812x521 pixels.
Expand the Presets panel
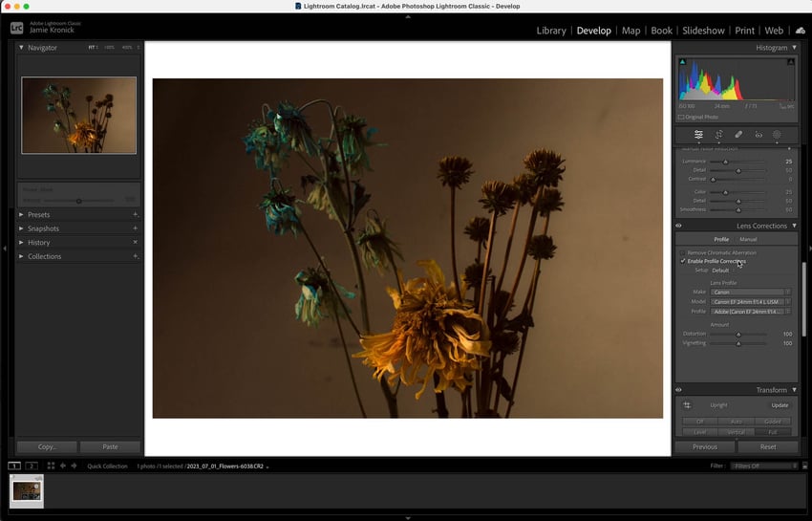[21, 214]
